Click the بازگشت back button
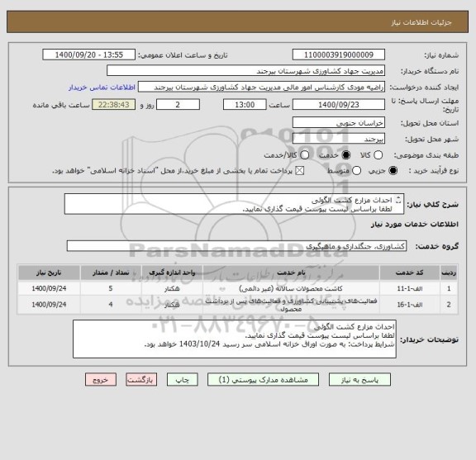 click(141, 380)
